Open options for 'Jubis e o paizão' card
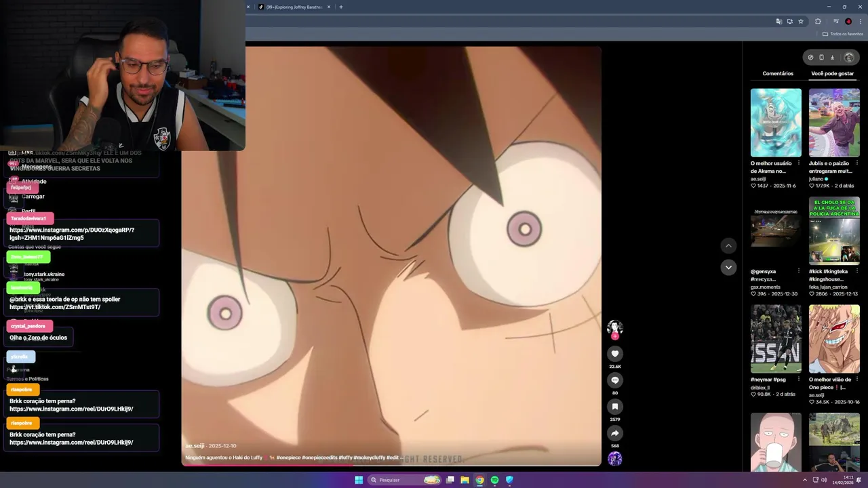 coord(856,163)
